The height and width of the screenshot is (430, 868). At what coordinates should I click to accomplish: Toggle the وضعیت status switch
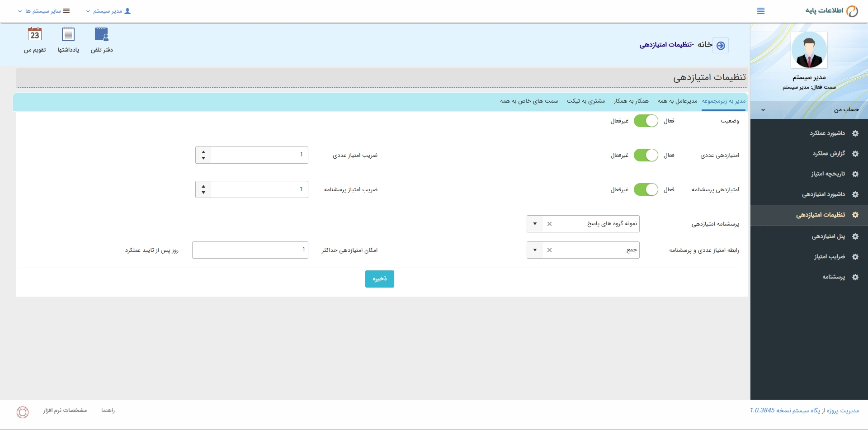646,121
